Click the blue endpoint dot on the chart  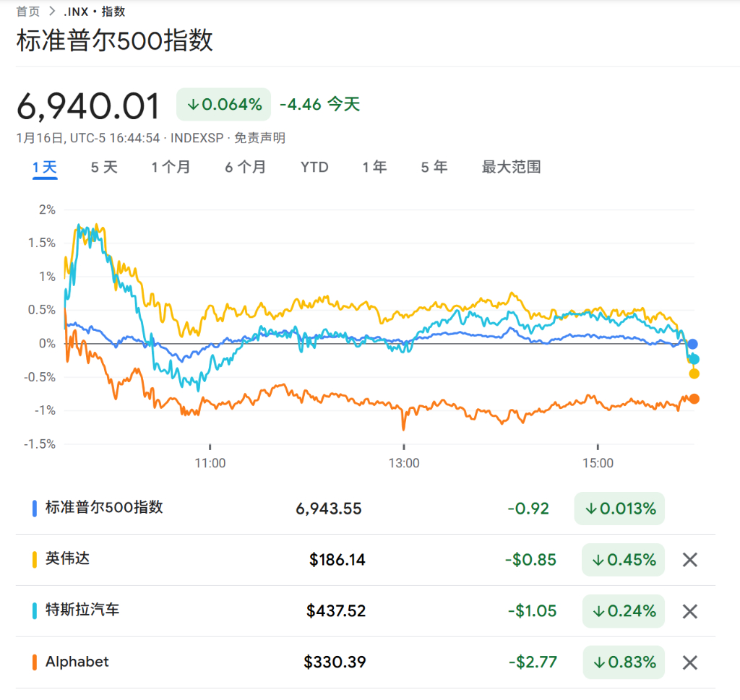[694, 343]
